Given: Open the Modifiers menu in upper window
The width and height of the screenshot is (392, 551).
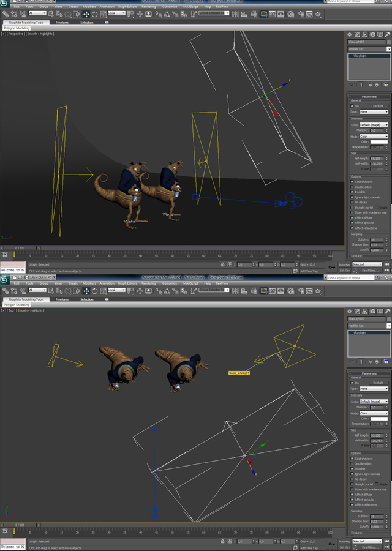Looking at the screenshot, I should click(89, 6).
